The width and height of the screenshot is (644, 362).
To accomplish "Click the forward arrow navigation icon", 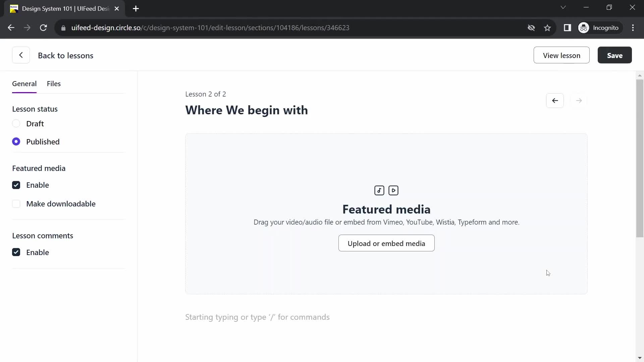I will click(x=579, y=101).
